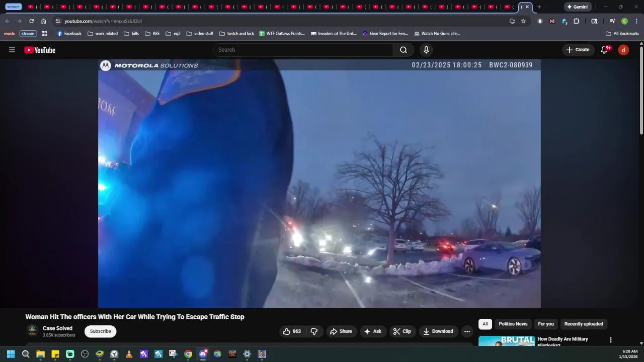View site information icon in address bar
This screenshot has width=644, height=362.
[x=58, y=21]
